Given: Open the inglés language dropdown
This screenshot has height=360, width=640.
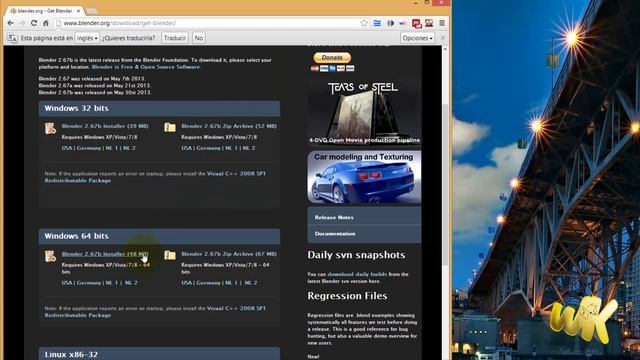Looking at the screenshot, I should 87,38.
